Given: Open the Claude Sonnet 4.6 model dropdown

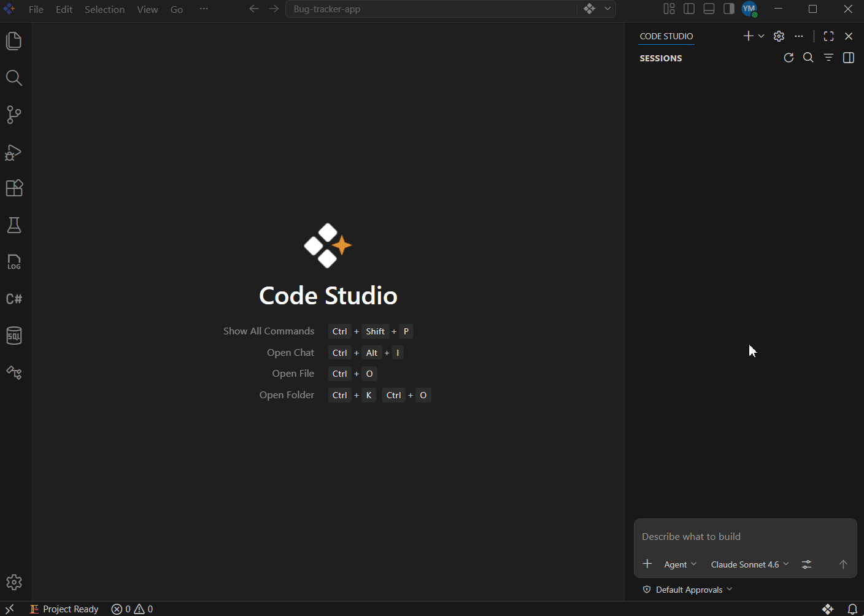Looking at the screenshot, I should pos(749,564).
